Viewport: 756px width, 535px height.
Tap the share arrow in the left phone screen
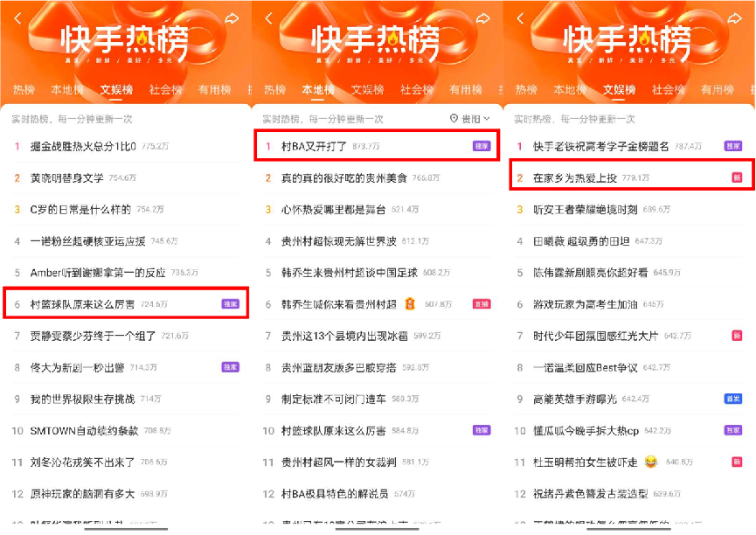tap(232, 18)
